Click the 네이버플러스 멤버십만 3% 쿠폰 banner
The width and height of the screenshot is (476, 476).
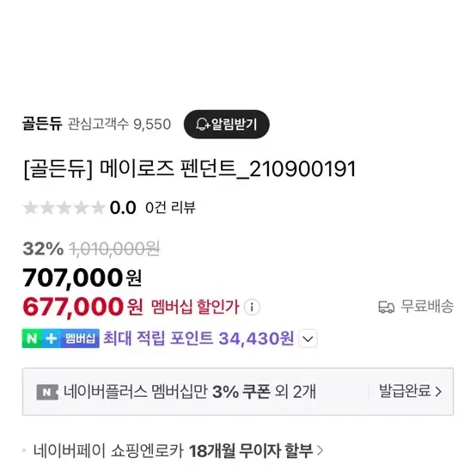(238, 392)
